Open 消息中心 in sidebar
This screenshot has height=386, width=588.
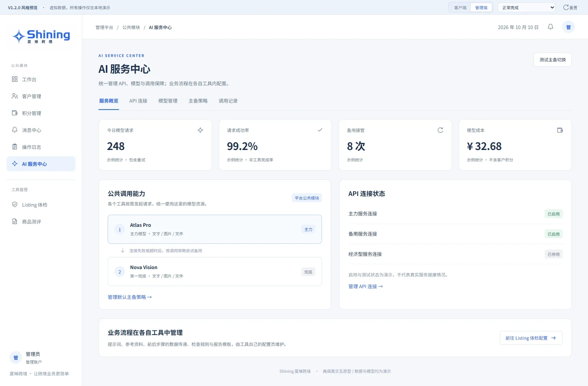tap(41, 130)
